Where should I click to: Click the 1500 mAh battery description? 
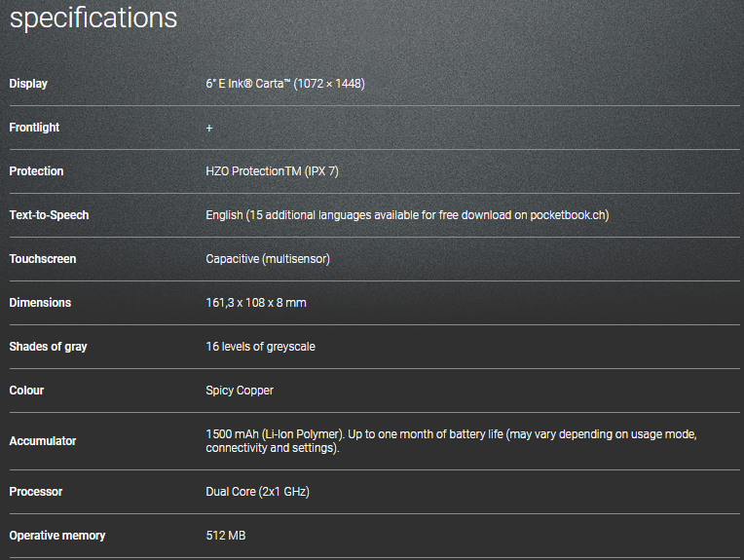pos(451,440)
